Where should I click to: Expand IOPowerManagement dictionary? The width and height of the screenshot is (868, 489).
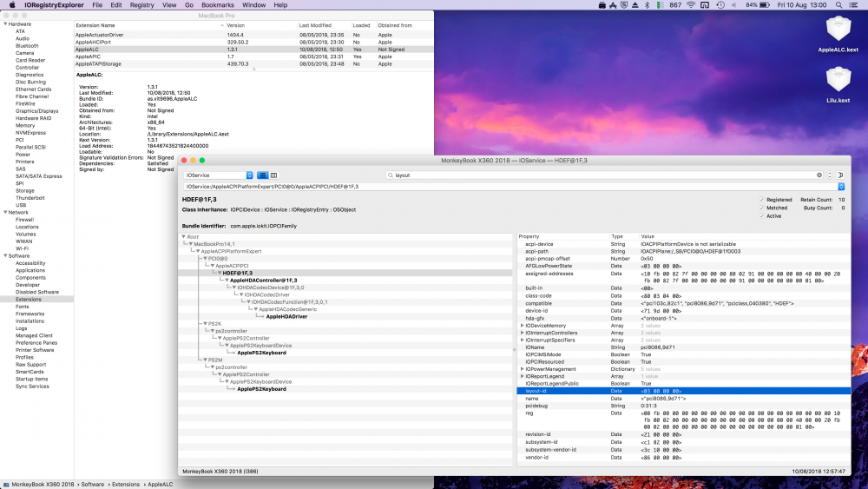click(522, 369)
